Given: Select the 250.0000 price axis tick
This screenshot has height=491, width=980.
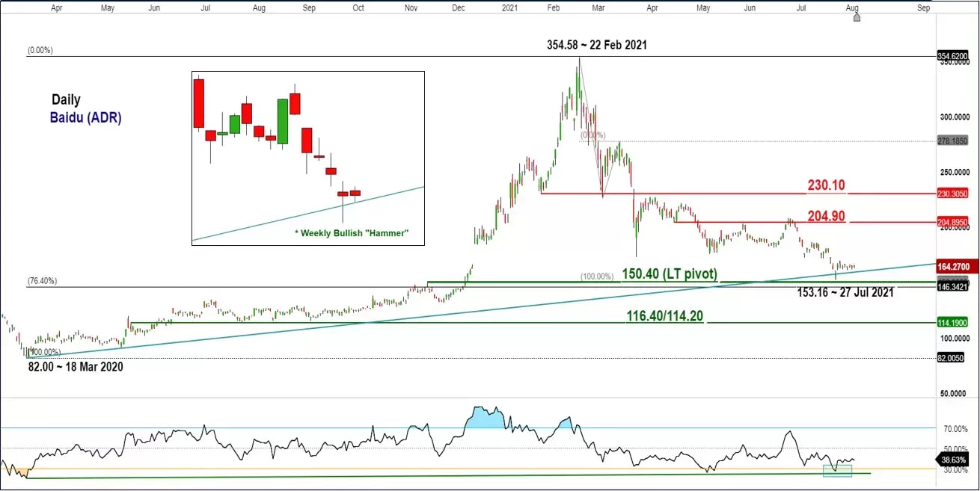Looking at the screenshot, I should (953, 172).
